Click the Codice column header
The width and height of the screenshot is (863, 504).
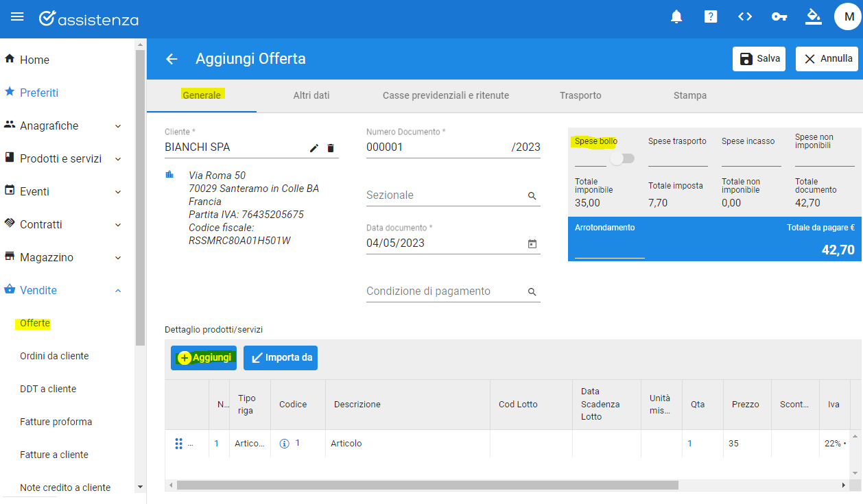(x=298, y=405)
